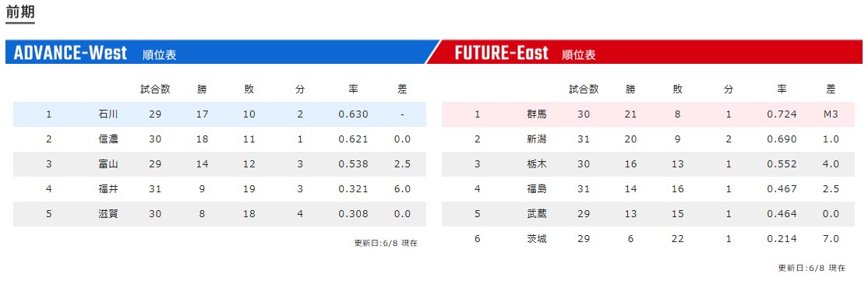Open the 福井 team entry
Viewport: 868px width, 281px height.
(x=108, y=189)
